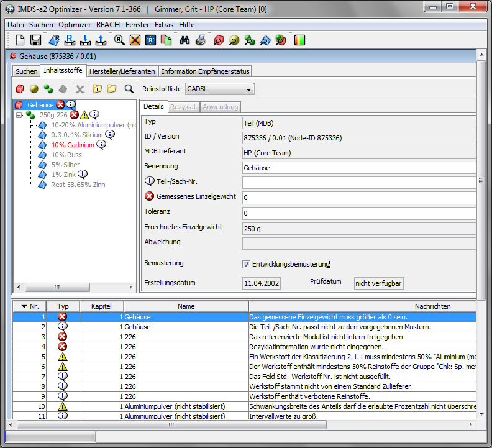This screenshot has height=448, width=492.
Task: Select the Rezyklat tab
Action: (x=183, y=107)
